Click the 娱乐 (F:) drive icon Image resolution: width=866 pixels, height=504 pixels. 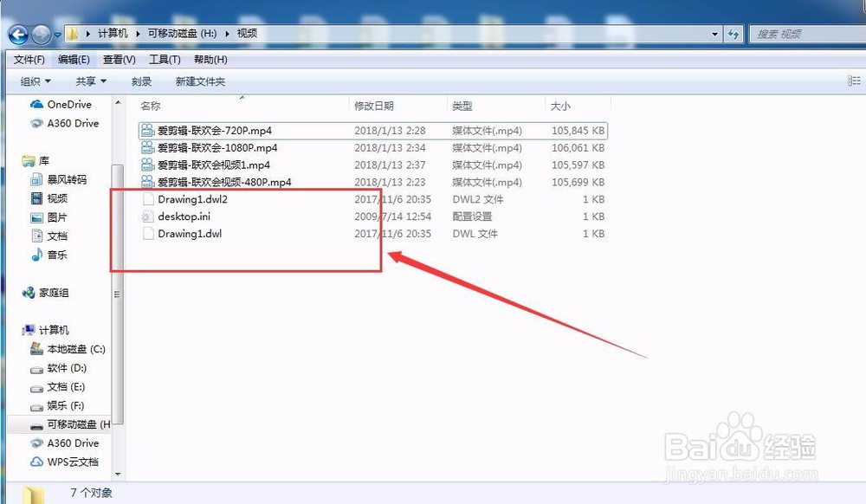[x=36, y=407]
